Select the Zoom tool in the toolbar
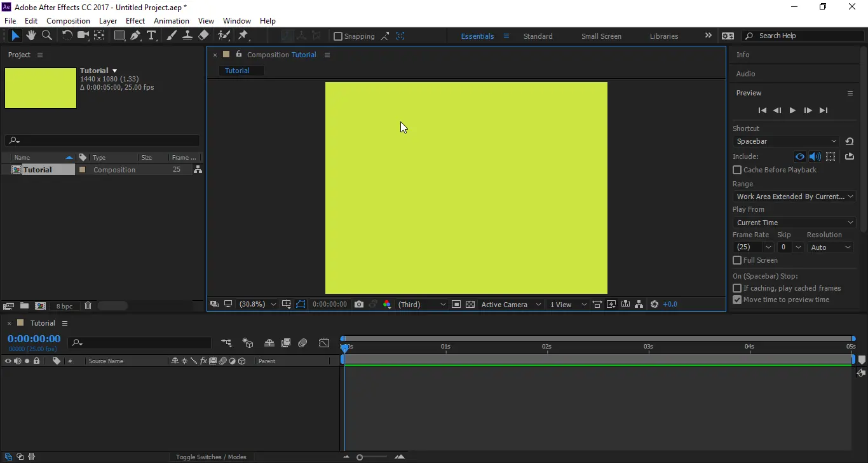The image size is (868, 463). click(47, 36)
